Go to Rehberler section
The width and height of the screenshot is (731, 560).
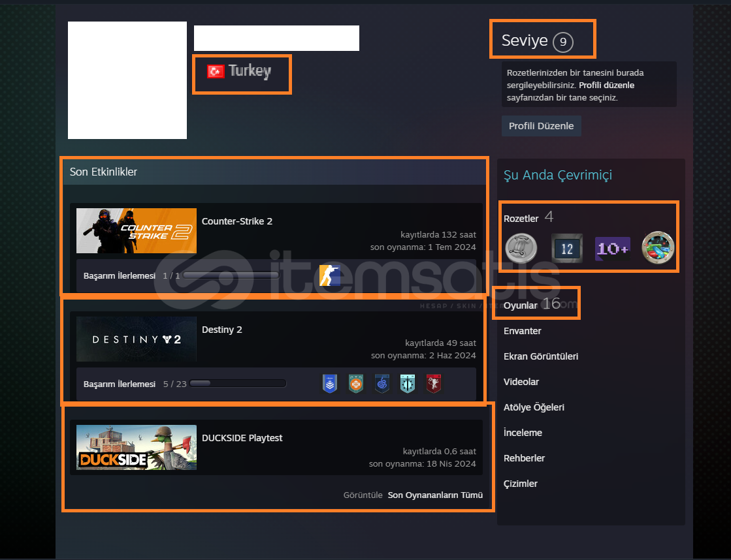[x=524, y=458]
